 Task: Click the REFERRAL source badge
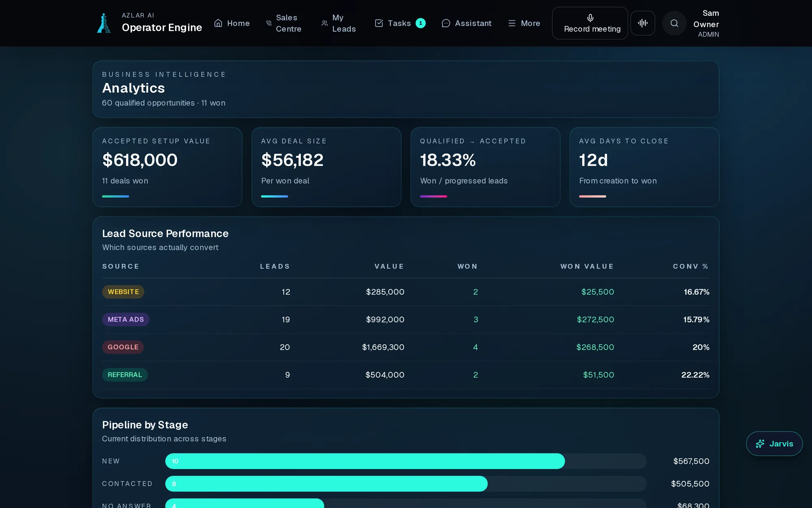tap(125, 375)
